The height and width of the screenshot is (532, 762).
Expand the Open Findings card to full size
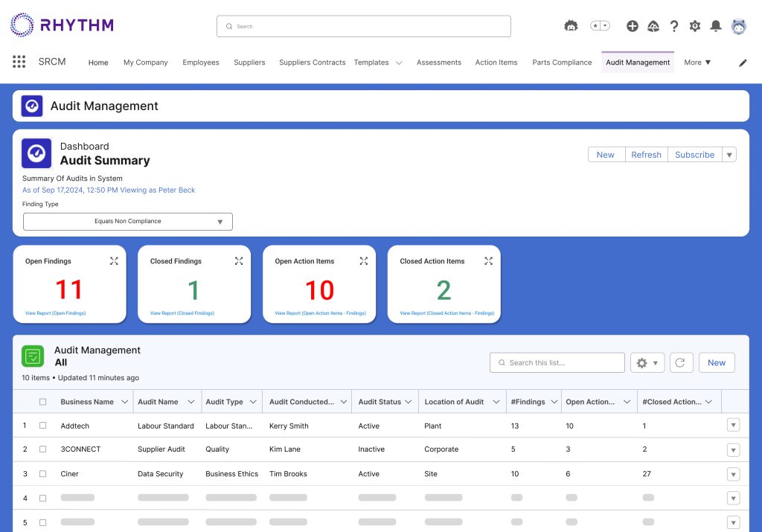113,261
